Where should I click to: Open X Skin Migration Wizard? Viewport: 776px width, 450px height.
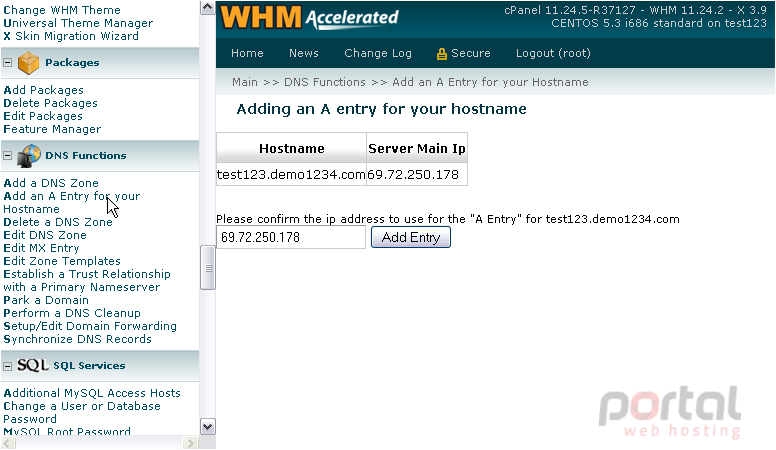[x=71, y=36]
